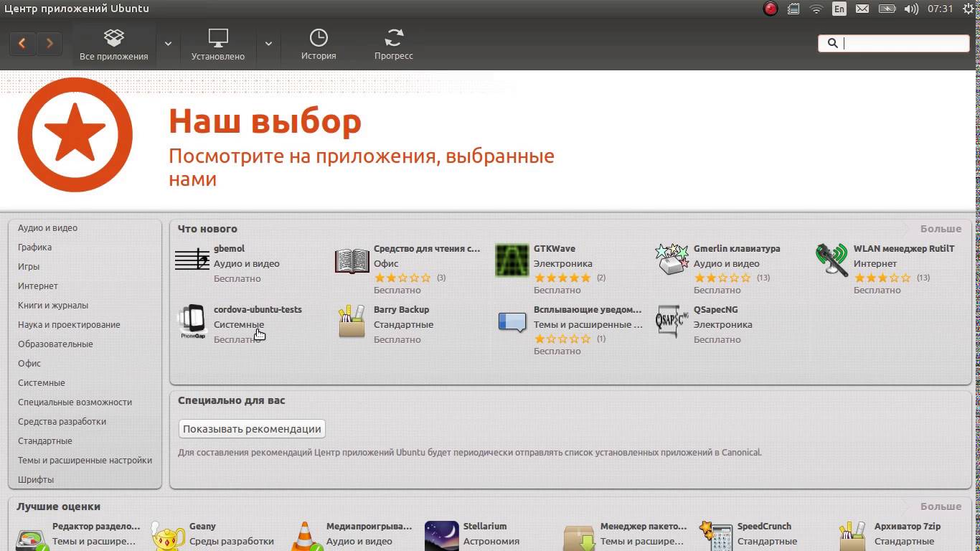Open the Barry Backup app icon

pyautogui.click(x=352, y=321)
